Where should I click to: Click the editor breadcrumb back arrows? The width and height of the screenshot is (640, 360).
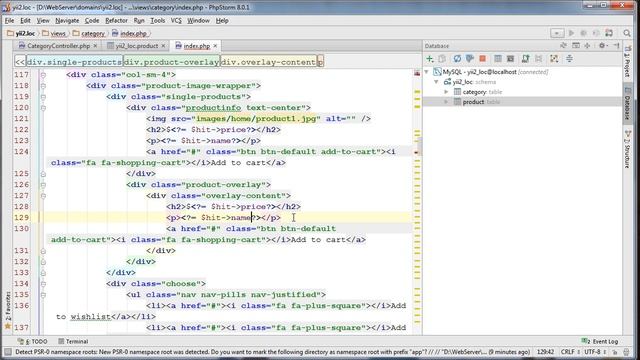pyautogui.click(x=20, y=62)
